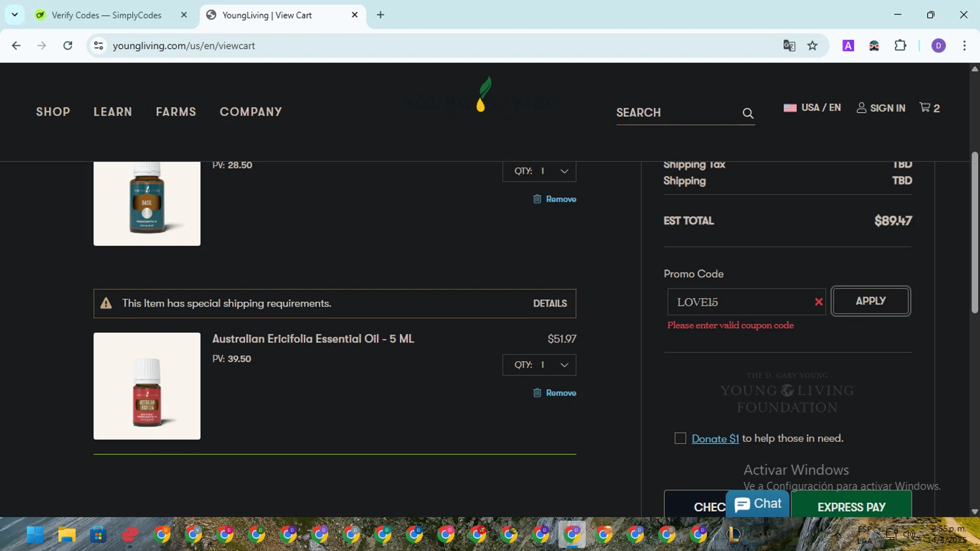Image resolution: width=980 pixels, height=551 pixels.
Task: Click the Australian Ericifolia product thumbnail
Action: [x=147, y=386]
